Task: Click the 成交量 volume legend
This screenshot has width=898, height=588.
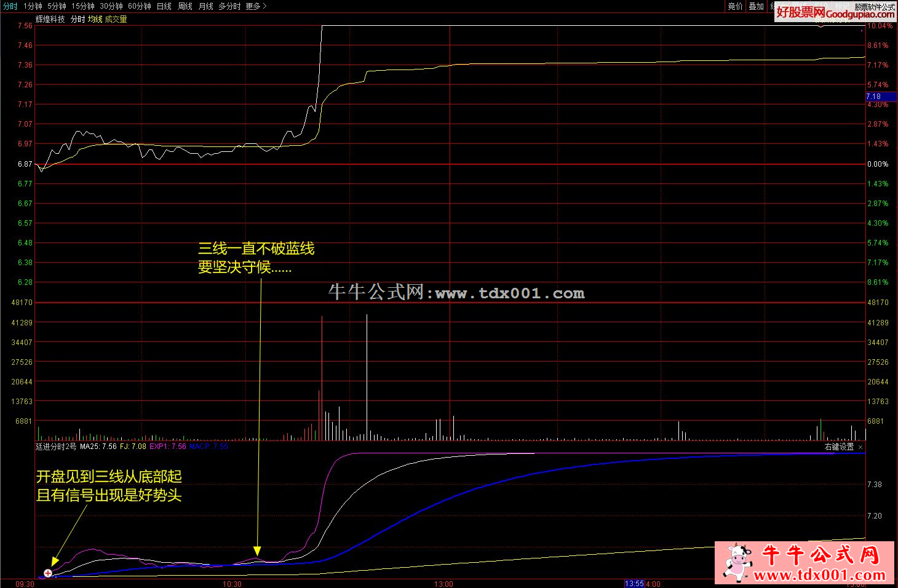Action: [x=116, y=19]
